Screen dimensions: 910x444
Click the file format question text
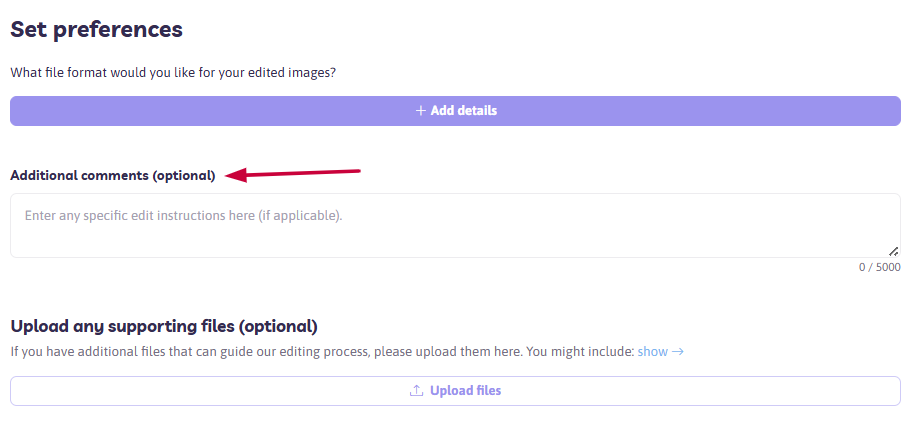pyautogui.click(x=173, y=73)
